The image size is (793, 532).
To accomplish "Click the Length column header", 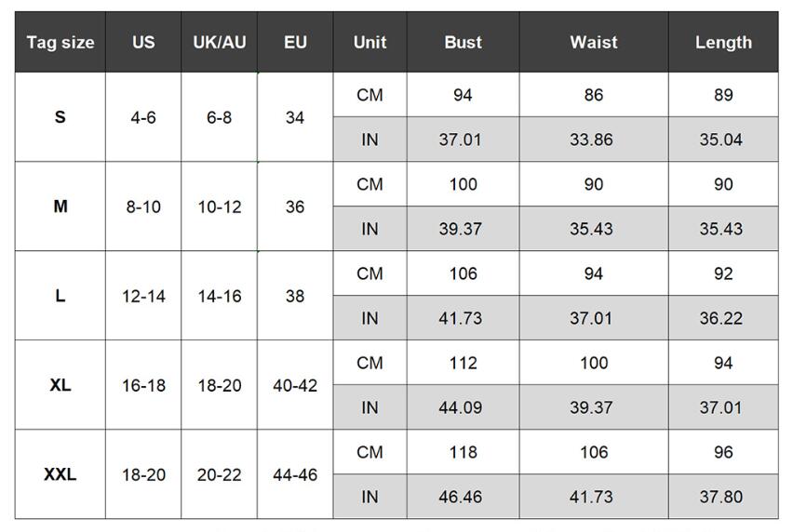I will pos(723,42).
